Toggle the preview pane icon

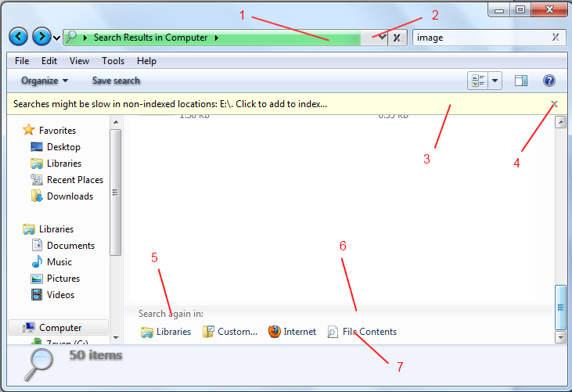[x=522, y=81]
